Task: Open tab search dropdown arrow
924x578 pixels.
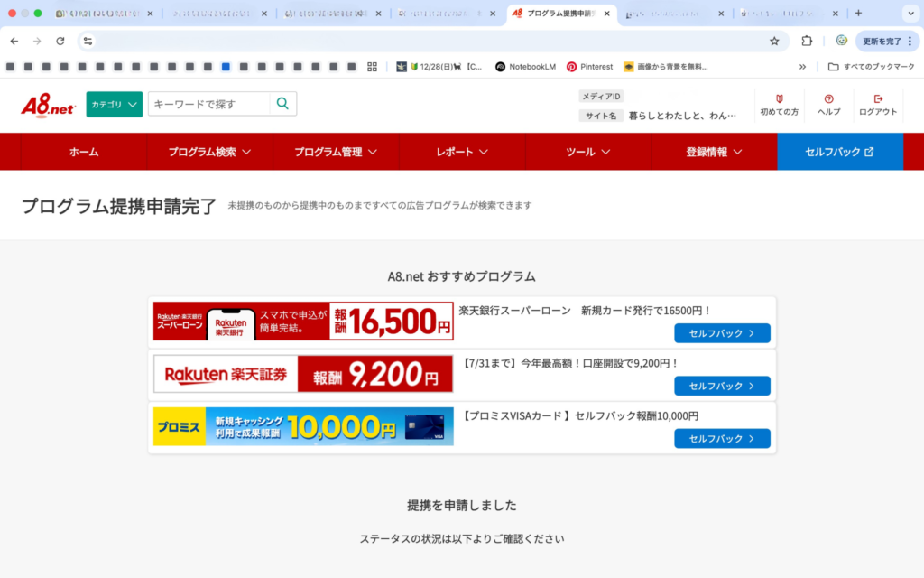Action: 910,13
